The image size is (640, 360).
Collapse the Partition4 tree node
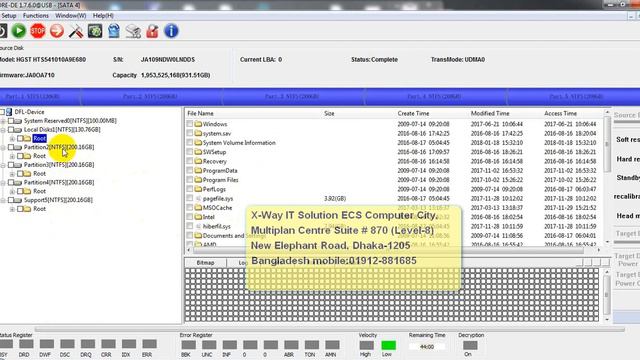(x=3, y=182)
